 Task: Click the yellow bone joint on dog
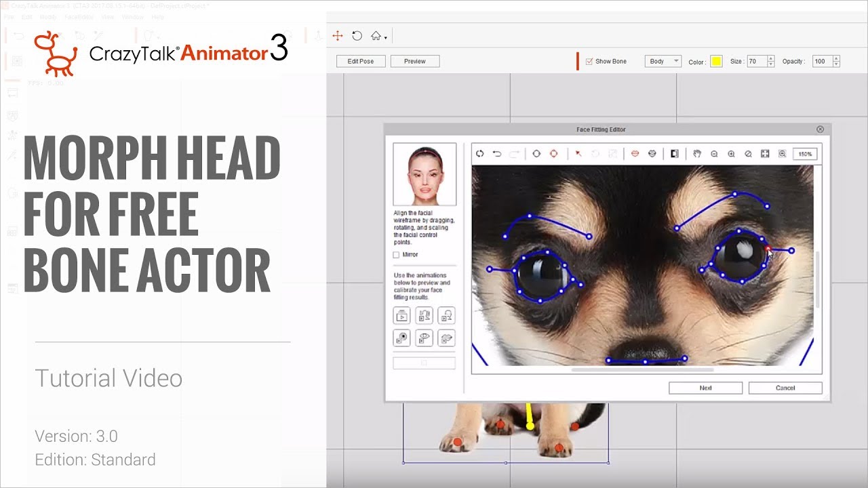[530, 426]
